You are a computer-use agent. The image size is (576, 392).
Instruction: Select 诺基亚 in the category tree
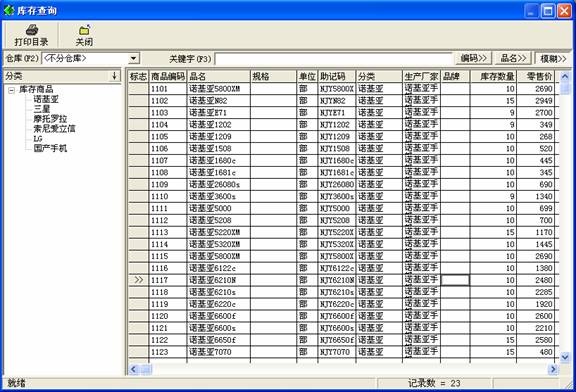(x=46, y=99)
